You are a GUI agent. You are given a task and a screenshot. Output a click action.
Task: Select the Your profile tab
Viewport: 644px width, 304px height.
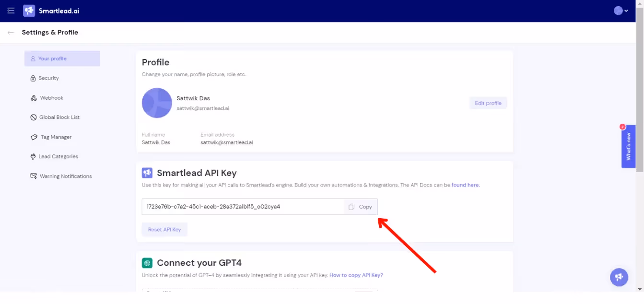click(x=62, y=58)
